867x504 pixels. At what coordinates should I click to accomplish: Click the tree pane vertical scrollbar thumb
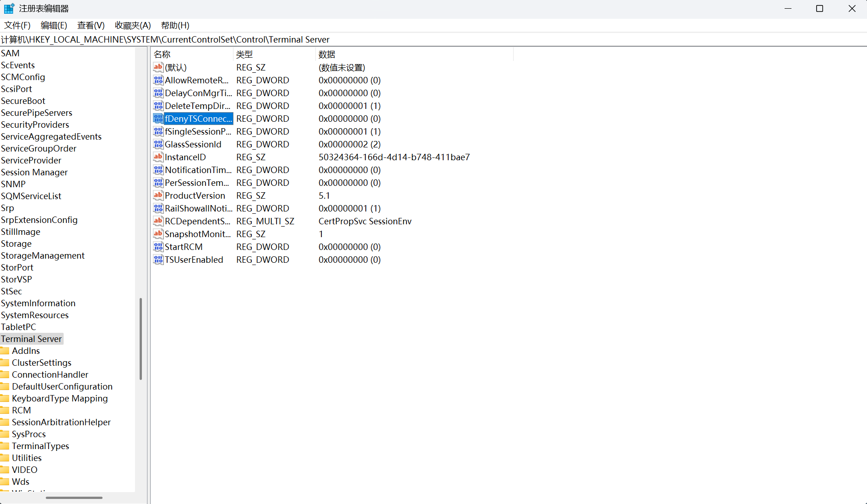click(x=141, y=339)
